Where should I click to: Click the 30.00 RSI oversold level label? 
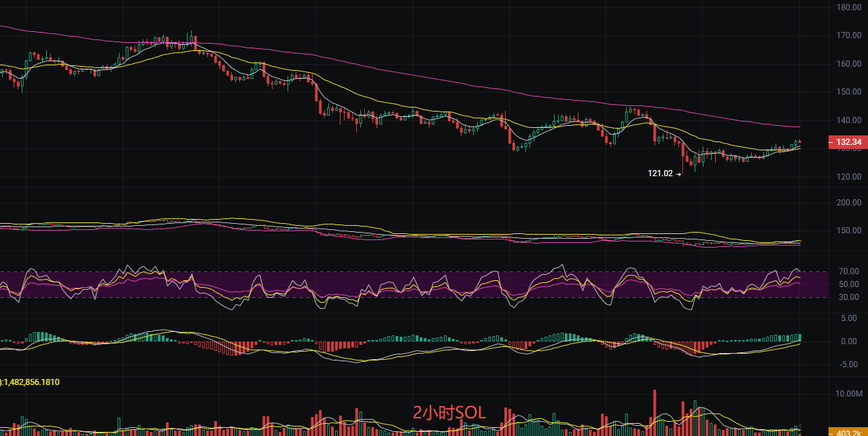[849, 297]
